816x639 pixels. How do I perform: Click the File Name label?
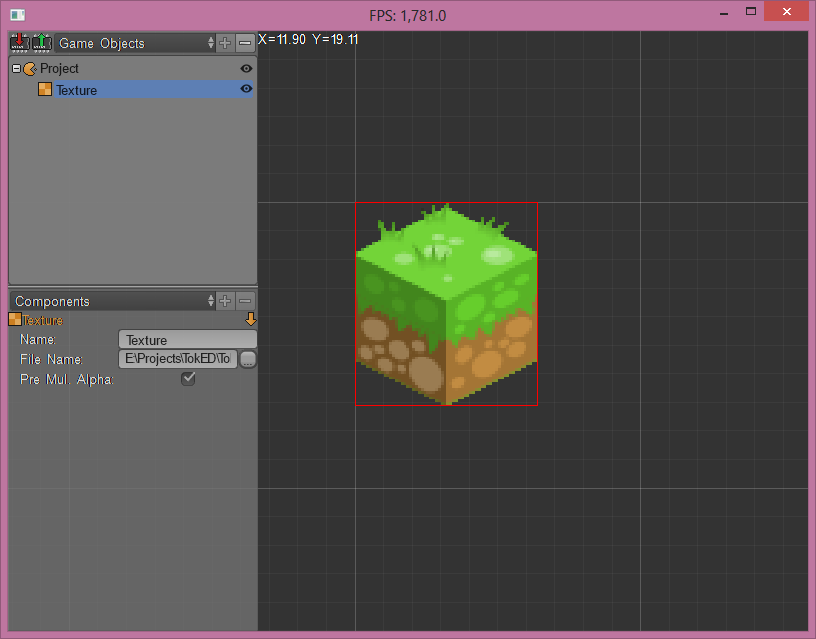coord(51,359)
